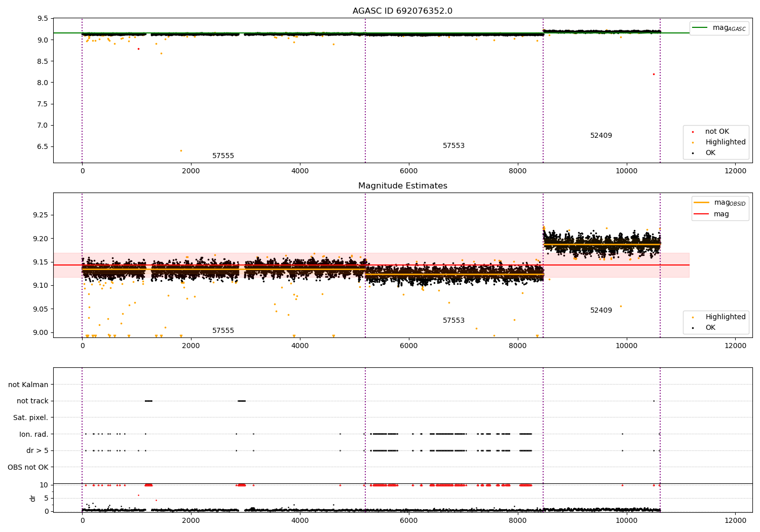
Task: Click obsid label 57553 in Magnitude Estimates plot
Action: 453,321
